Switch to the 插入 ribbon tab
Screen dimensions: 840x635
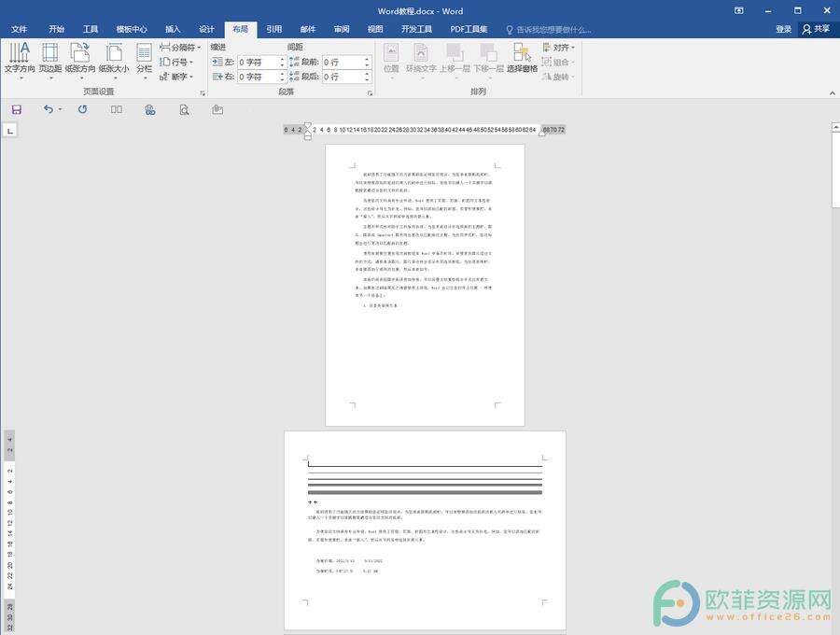click(x=172, y=29)
